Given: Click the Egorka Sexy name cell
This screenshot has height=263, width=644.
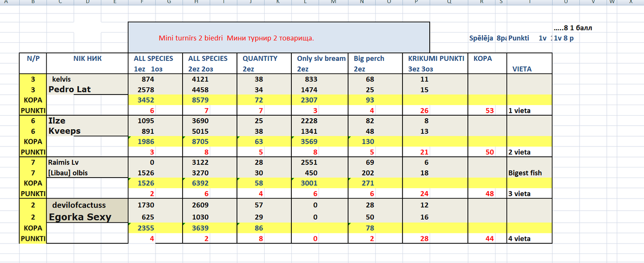Looking at the screenshot, I should (x=87, y=217).
